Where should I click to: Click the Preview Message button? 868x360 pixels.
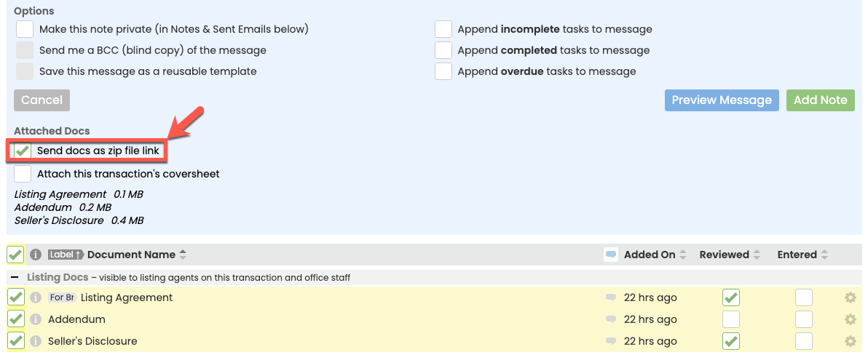tap(722, 100)
